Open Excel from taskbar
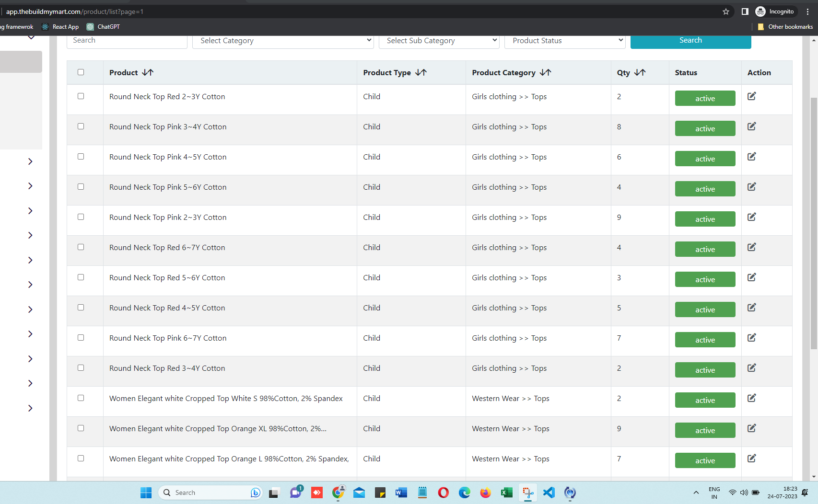 click(507, 493)
